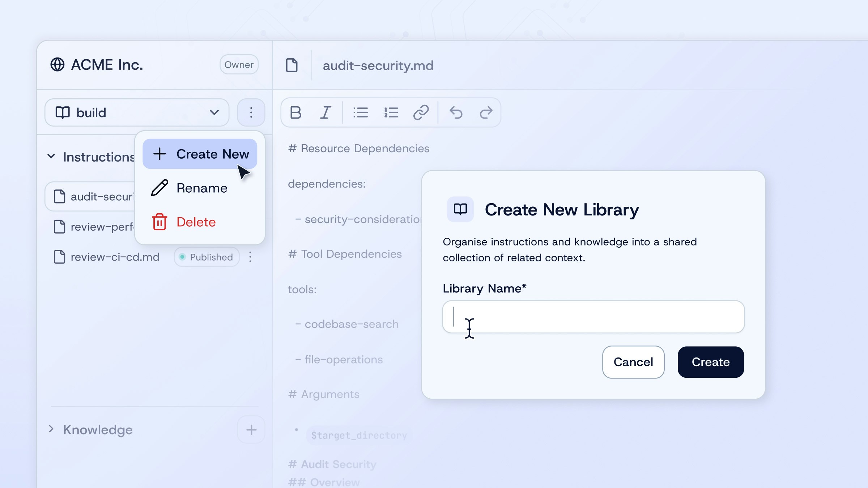Expand the Knowledge section
The height and width of the screenshot is (488, 868).
(x=51, y=429)
